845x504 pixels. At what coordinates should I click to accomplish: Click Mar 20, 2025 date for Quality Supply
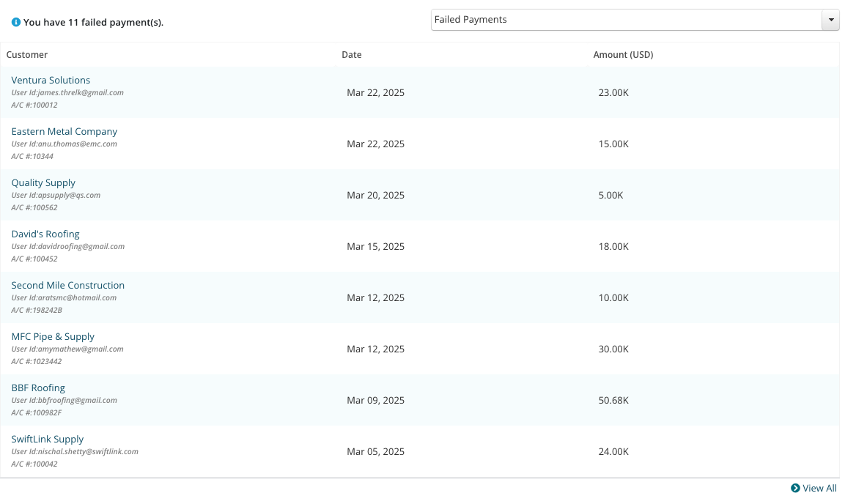point(376,195)
